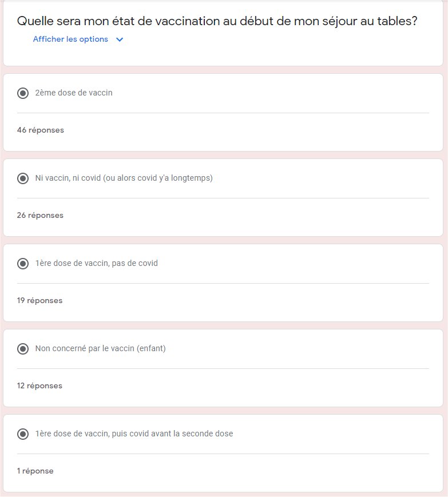
Task: Choose the 'Non concerné par le vaccin' radio button
Action: pyautogui.click(x=23, y=348)
